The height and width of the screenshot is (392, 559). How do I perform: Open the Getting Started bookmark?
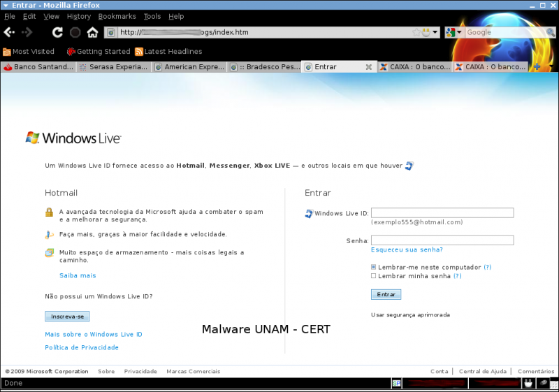[x=99, y=52]
